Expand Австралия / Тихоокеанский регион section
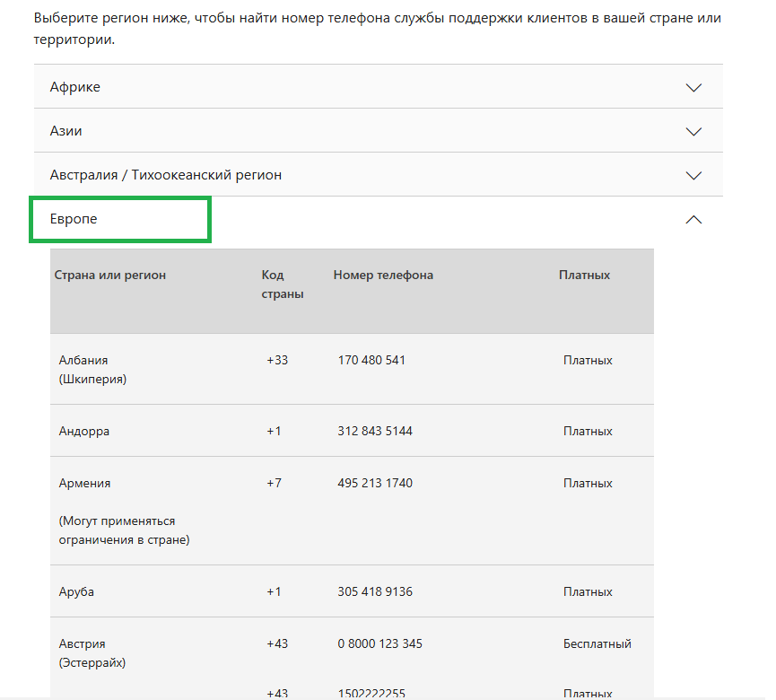The height and width of the screenshot is (700, 776). click(378, 175)
